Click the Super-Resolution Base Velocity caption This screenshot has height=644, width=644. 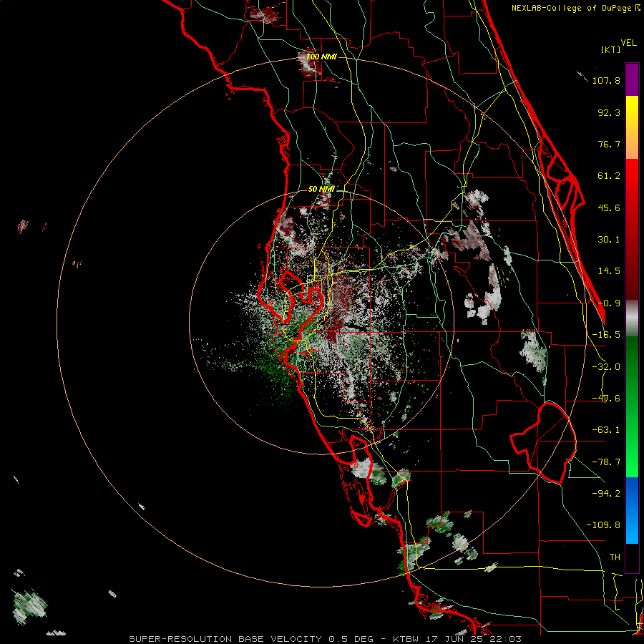click(x=326, y=639)
